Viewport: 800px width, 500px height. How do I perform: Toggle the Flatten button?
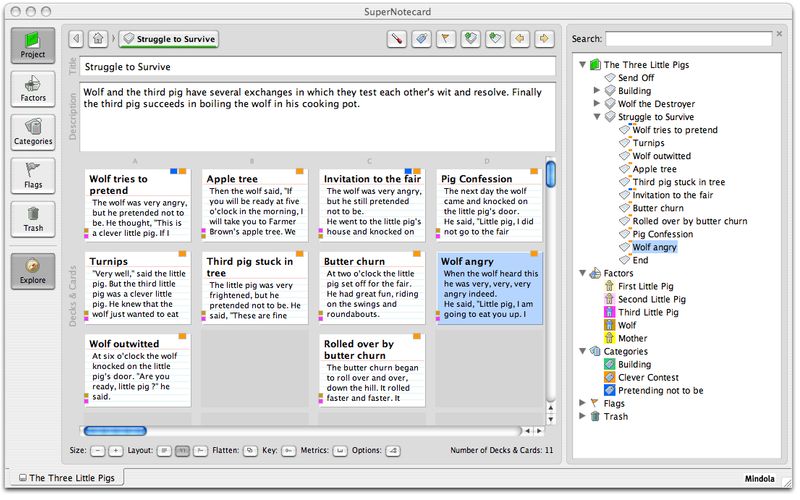[250, 451]
